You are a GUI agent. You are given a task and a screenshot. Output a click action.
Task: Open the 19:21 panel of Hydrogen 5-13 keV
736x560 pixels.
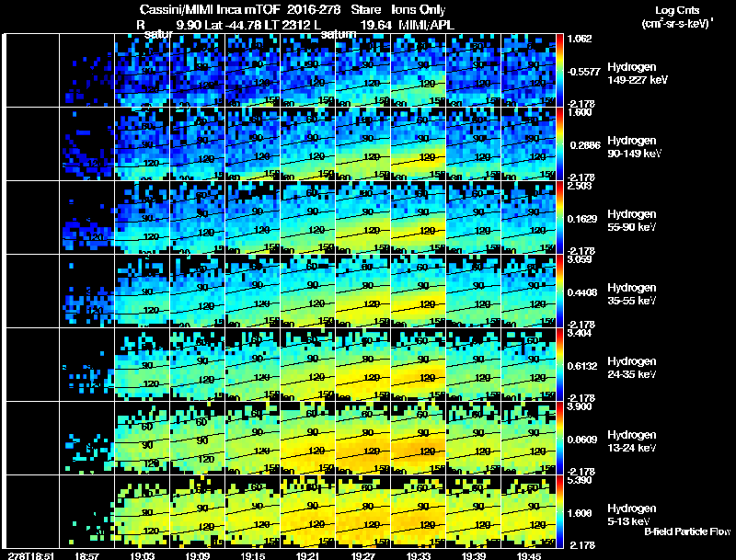[308, 511]
